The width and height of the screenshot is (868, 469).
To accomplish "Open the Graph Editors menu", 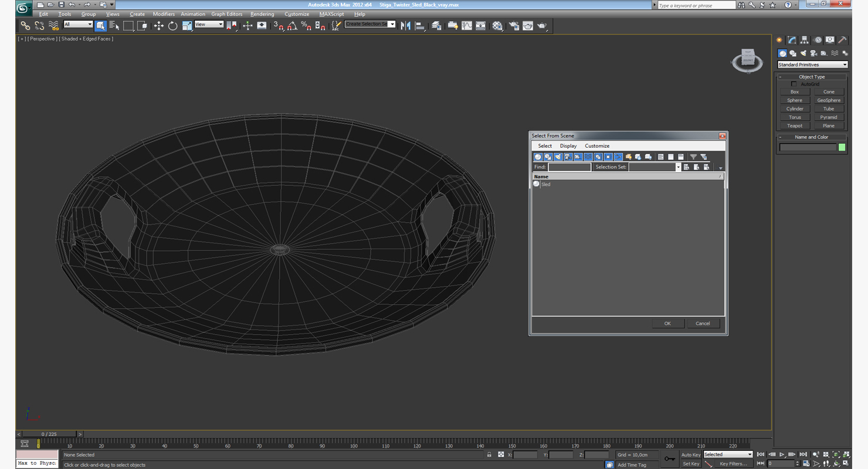I will 226,14.
